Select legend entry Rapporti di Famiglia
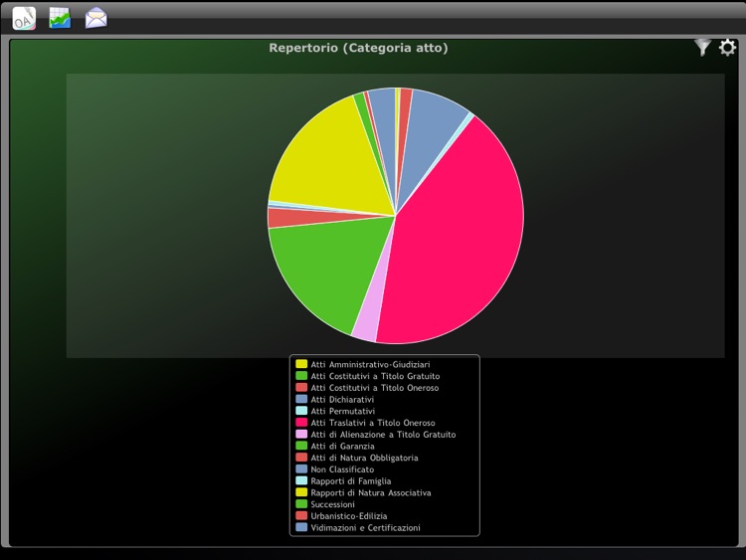The width and height of the screenshot is (746, 560). point(351,481)
